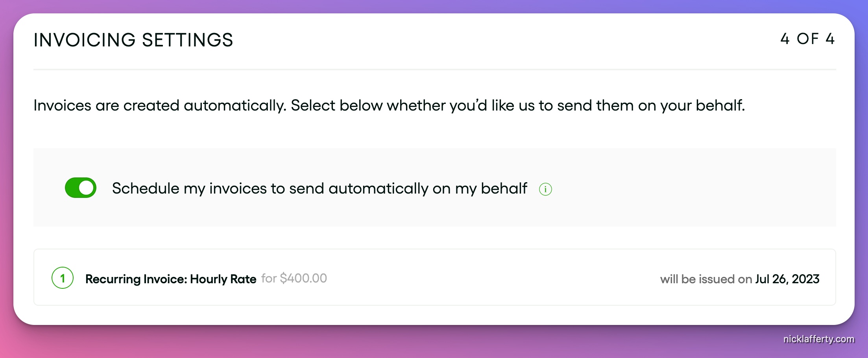
Task: Click the 'will be issued on Jul 26, 2023' date
Action: (x=739, y=279)
